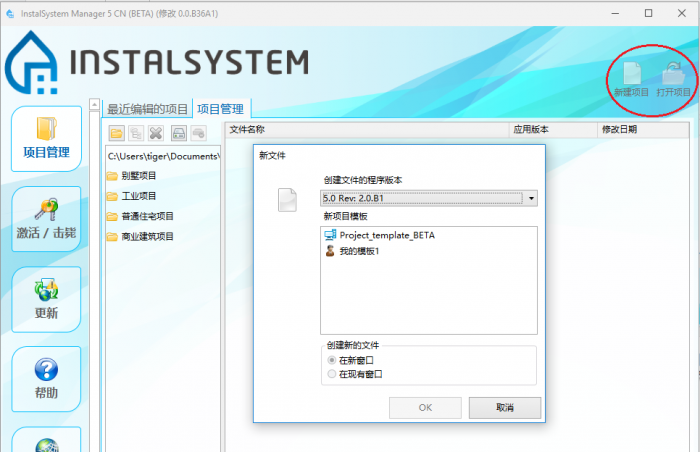This screenshot has width=700, height=452.
Task: Open the 帮助 (Help) sidebar section
Action: coord(46,379)
